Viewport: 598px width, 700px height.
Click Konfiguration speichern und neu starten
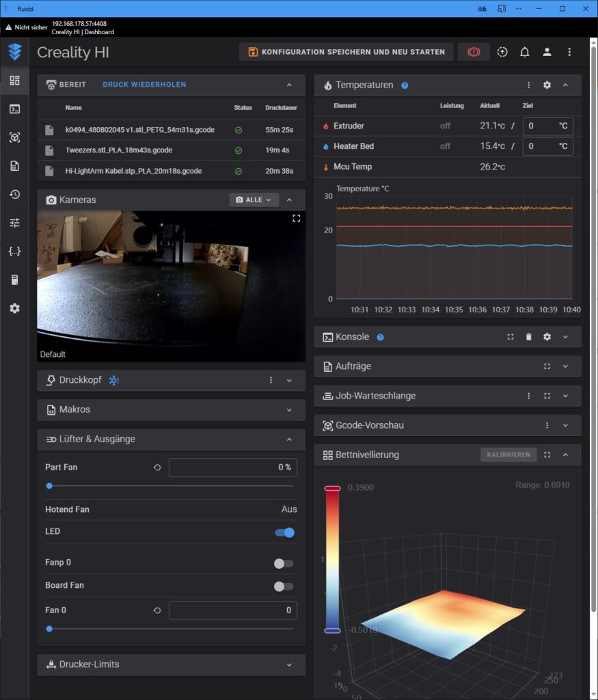coord(346,52)
